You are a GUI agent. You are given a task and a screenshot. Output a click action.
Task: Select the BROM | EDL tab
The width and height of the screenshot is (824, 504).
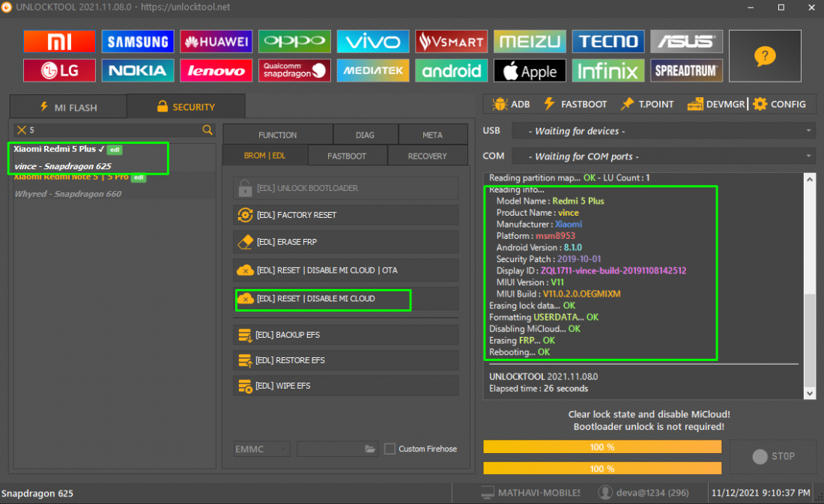click(x=265, y=156)
